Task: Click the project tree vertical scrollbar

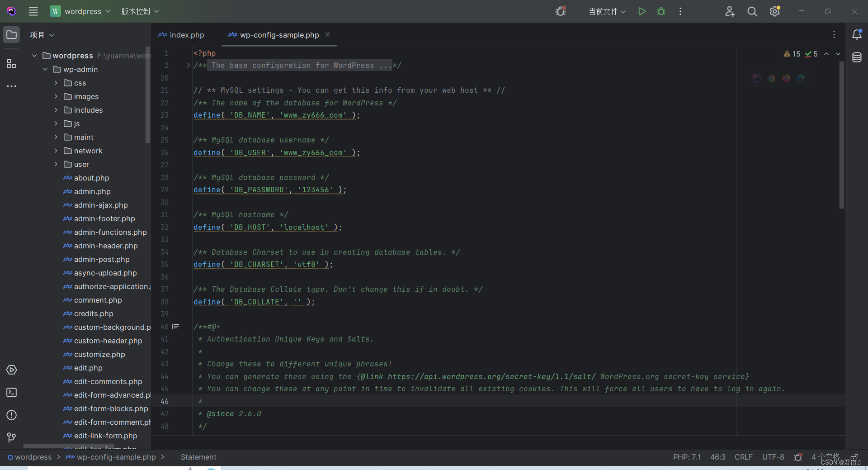Action: pyautogui.click(x=148, y=94)
